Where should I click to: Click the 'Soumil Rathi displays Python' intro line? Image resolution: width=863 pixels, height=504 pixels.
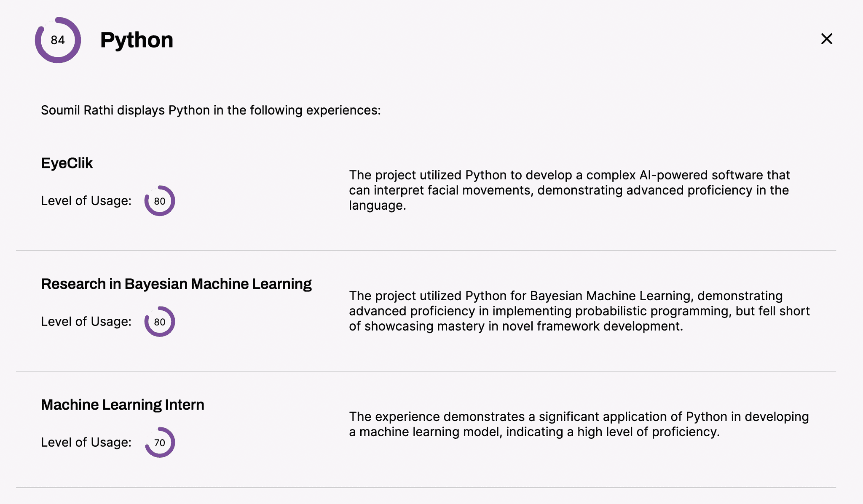211,110
